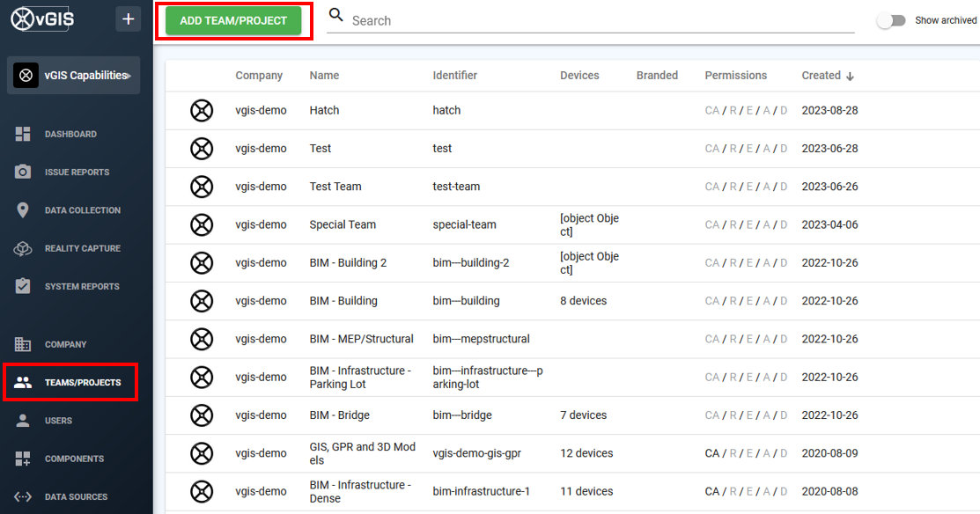Viewport: 980px width, 514px height.
Task: Click the Users person icon
Action: point(23,421)
